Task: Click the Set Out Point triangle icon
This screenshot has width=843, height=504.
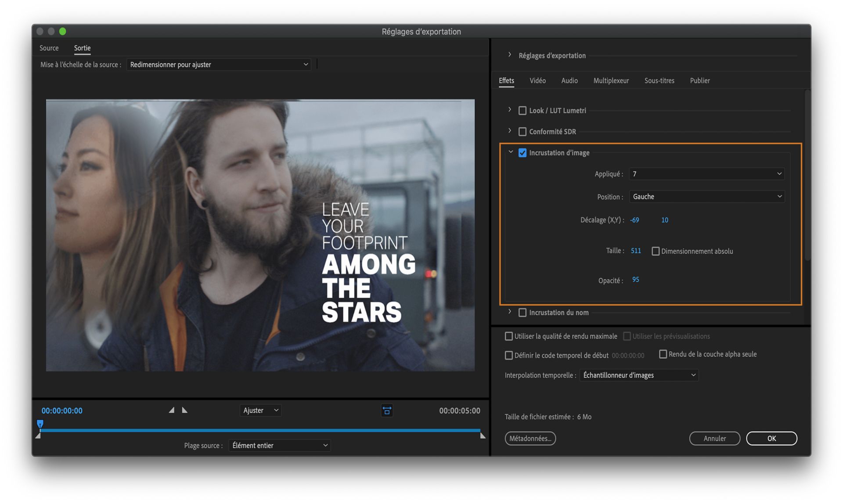Action: tap(184, 410)
